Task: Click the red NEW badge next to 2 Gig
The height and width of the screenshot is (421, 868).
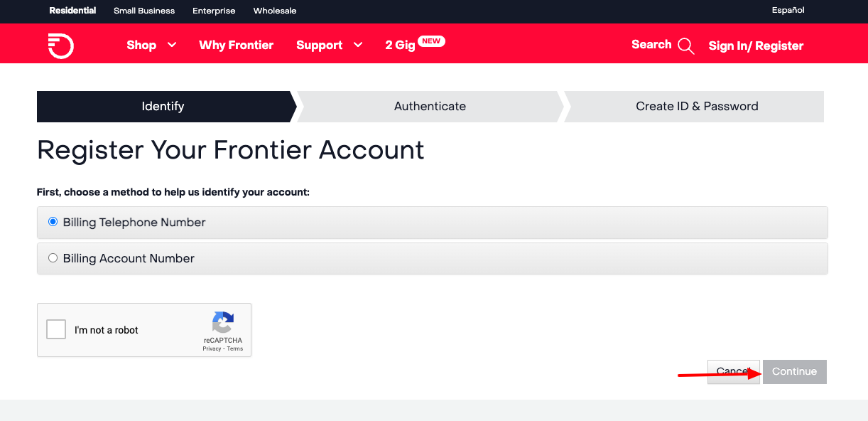Action: tap(433, 41)
